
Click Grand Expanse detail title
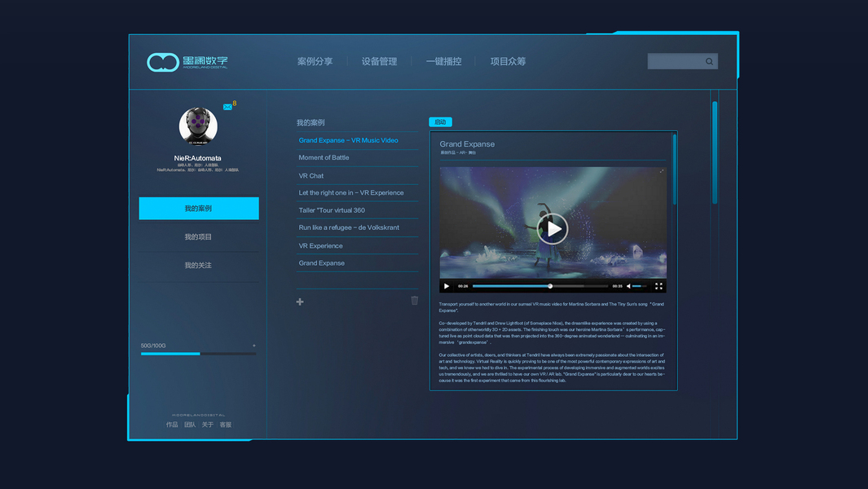click(467, 144)
